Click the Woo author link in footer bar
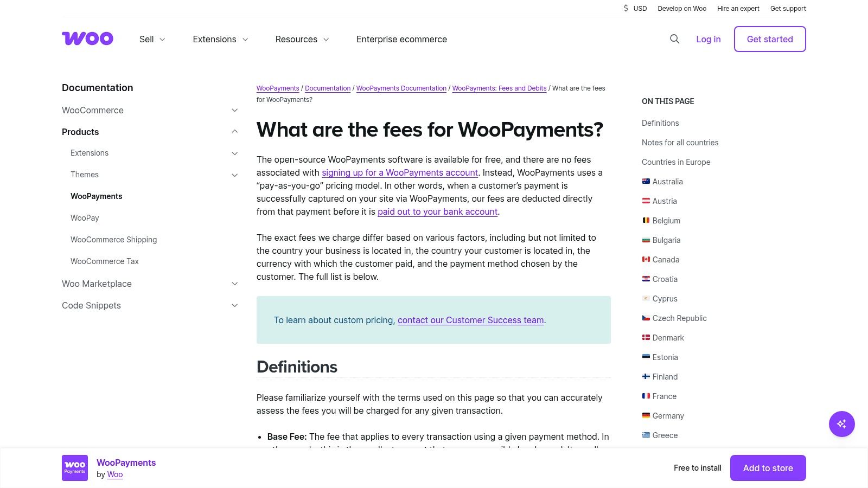Screen dimensions: 868x488 pyautogui.click(x=115, y=474)
